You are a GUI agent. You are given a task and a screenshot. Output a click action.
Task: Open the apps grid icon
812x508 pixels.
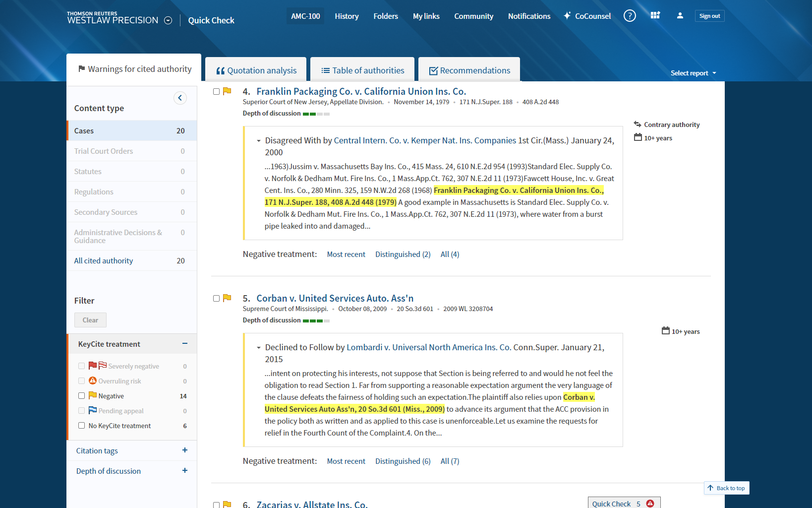pos(655,16)
